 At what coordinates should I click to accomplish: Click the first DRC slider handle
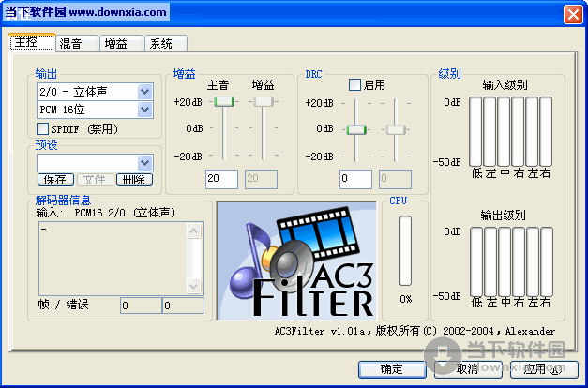355,129
